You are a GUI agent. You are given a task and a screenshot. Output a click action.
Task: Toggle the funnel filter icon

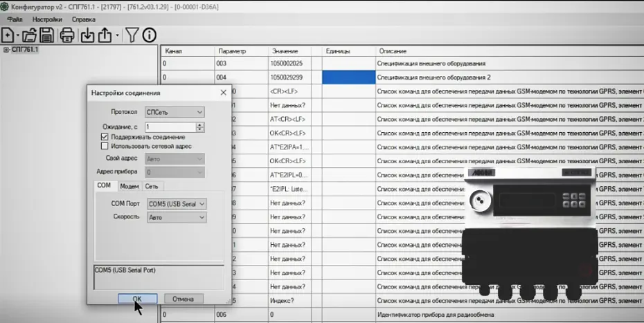pyautogui.click(x=132, y=35)
